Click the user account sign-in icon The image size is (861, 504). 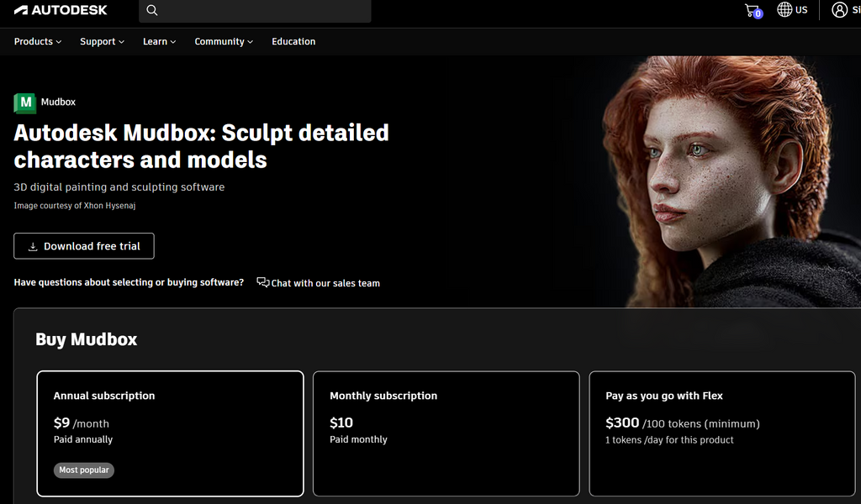tap(839, 10)
